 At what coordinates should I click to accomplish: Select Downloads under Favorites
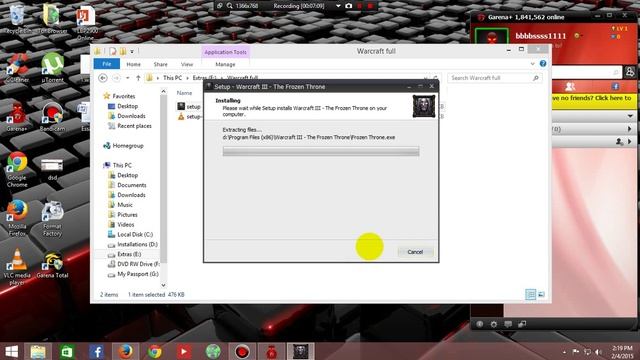pyautogui.click(x=131, y=116)
